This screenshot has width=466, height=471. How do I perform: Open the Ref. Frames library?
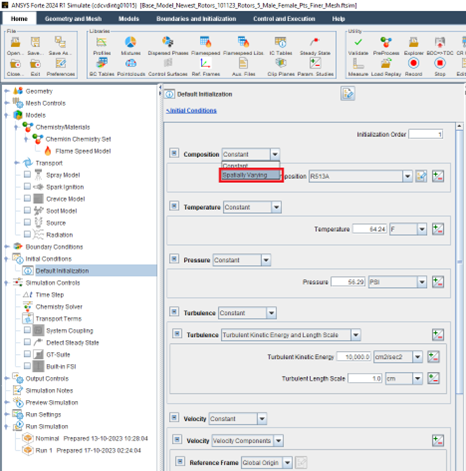coord(205,63)
